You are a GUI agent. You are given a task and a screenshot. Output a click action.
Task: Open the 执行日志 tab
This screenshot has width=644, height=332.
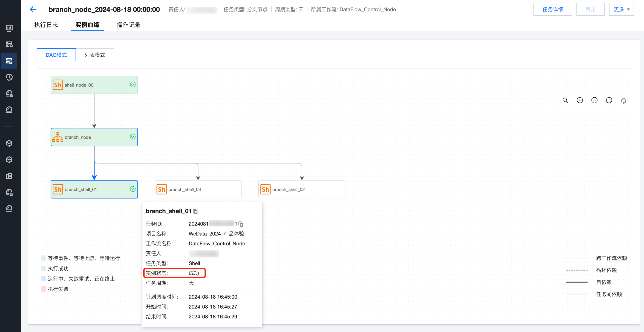pos(46,25)
